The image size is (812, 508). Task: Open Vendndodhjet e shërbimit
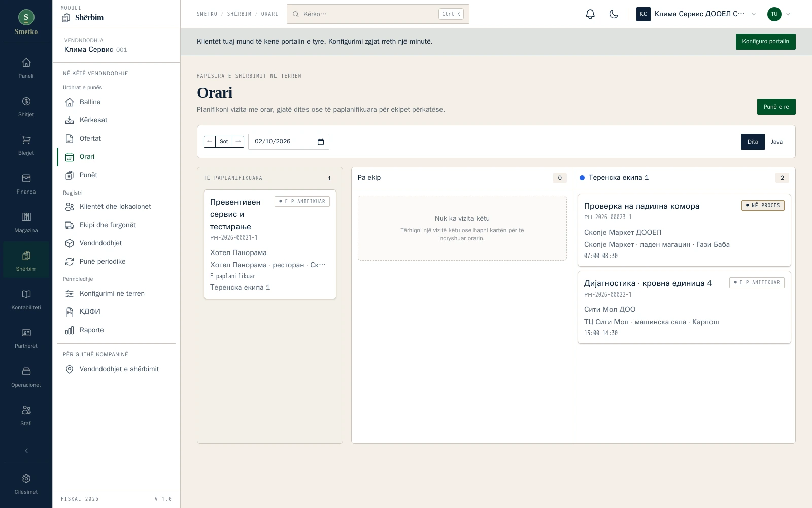[116, 369]
